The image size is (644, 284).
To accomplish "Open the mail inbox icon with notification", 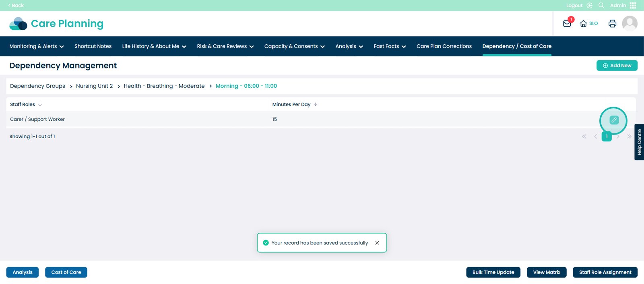I will pyautogui.click(x=567, y=24).
